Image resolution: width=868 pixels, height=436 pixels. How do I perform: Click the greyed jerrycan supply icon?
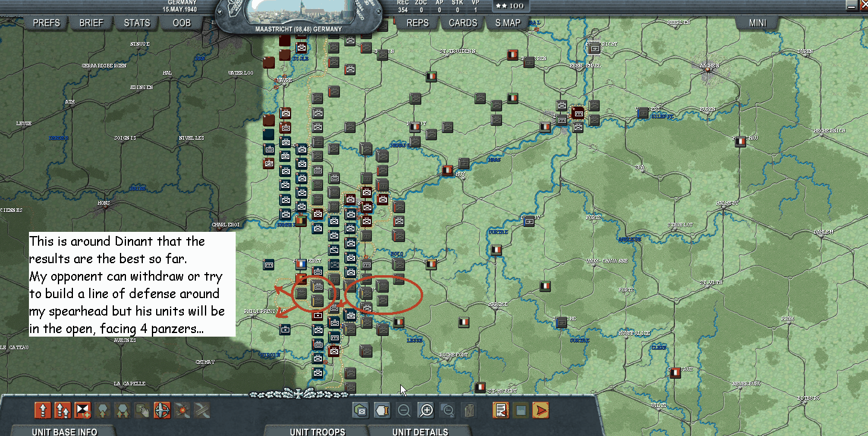468,411
